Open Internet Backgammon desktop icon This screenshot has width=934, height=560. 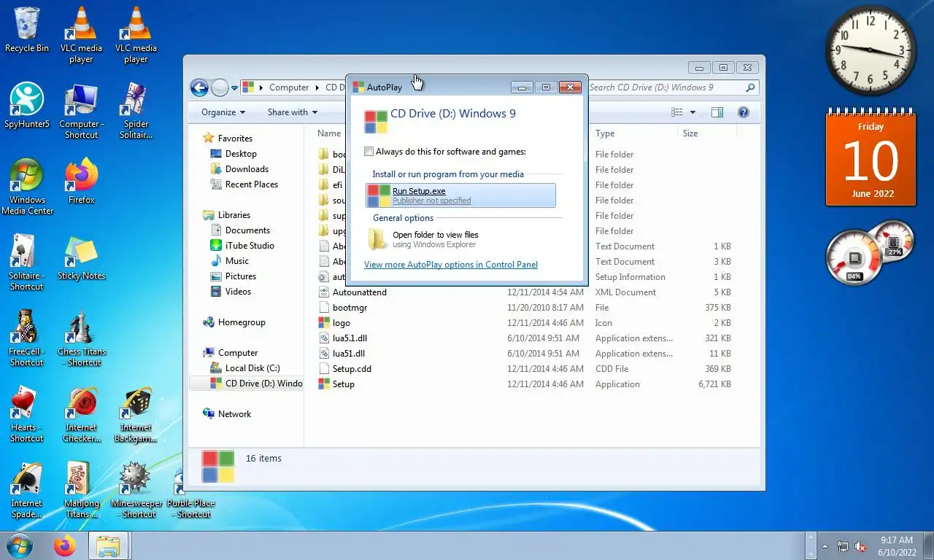click(136, 414)
